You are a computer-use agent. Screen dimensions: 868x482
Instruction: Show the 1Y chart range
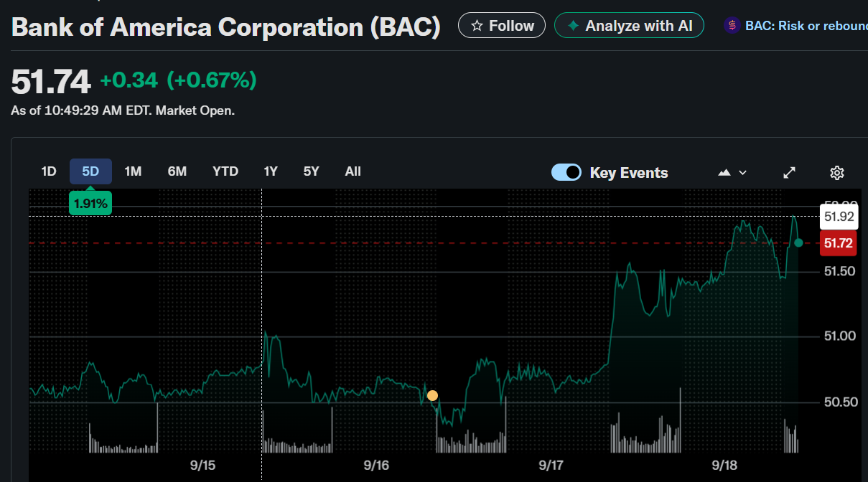(x=271, y=171)
